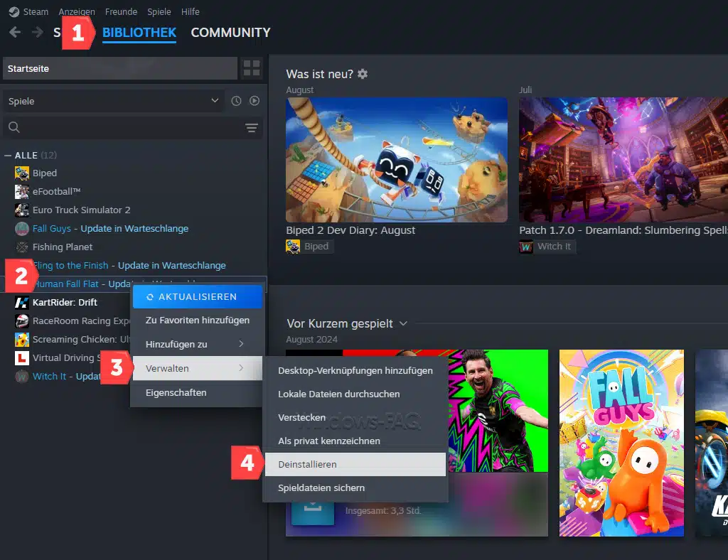Click the back navigation arrow

pyautogui.click(x=15, y=32)
